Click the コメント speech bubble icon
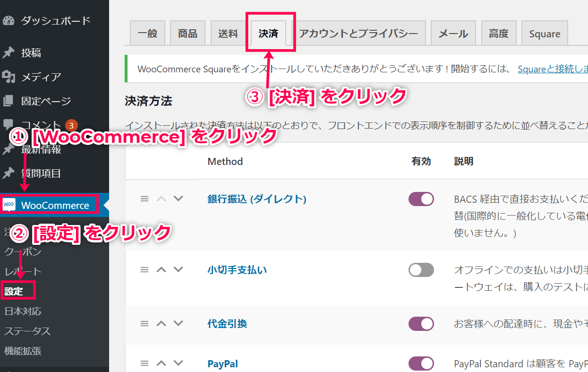This screenshot has height=372, width=588. pos(9,125)
